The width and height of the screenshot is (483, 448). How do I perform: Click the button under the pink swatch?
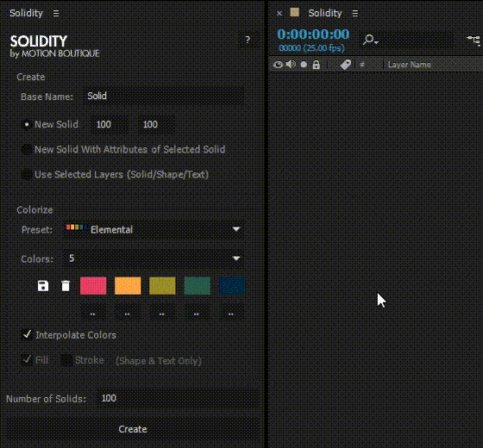[93, 311]
